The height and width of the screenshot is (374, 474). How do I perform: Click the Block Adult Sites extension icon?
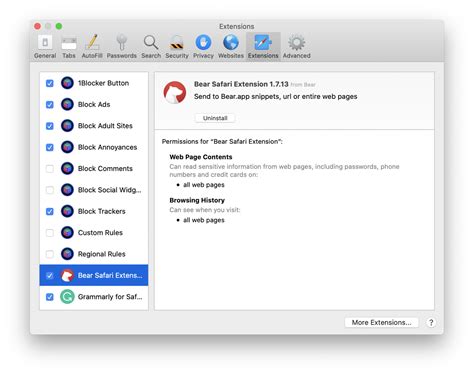click(67, 126)
